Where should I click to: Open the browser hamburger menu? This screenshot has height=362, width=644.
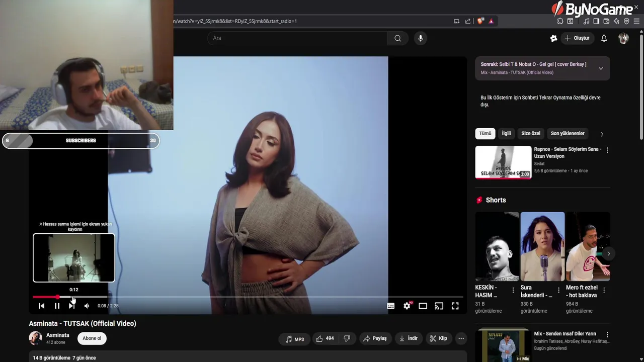636,21
